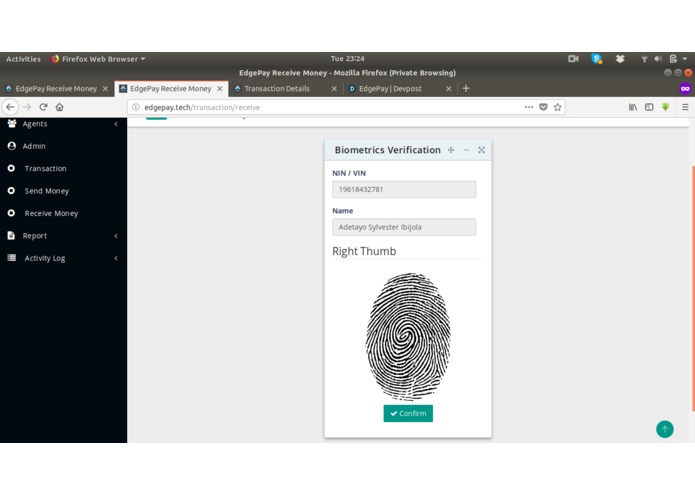Open a new tab with plus button

pos(466,88)
